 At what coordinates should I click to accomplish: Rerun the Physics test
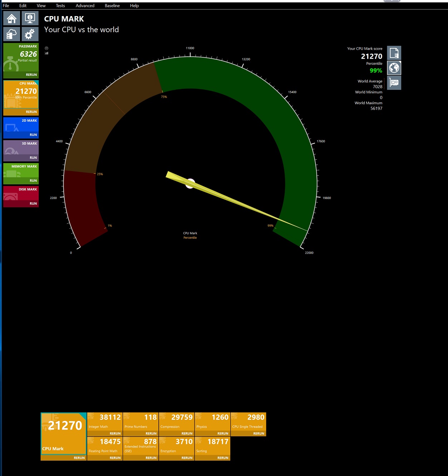click(x=212, y=433)
